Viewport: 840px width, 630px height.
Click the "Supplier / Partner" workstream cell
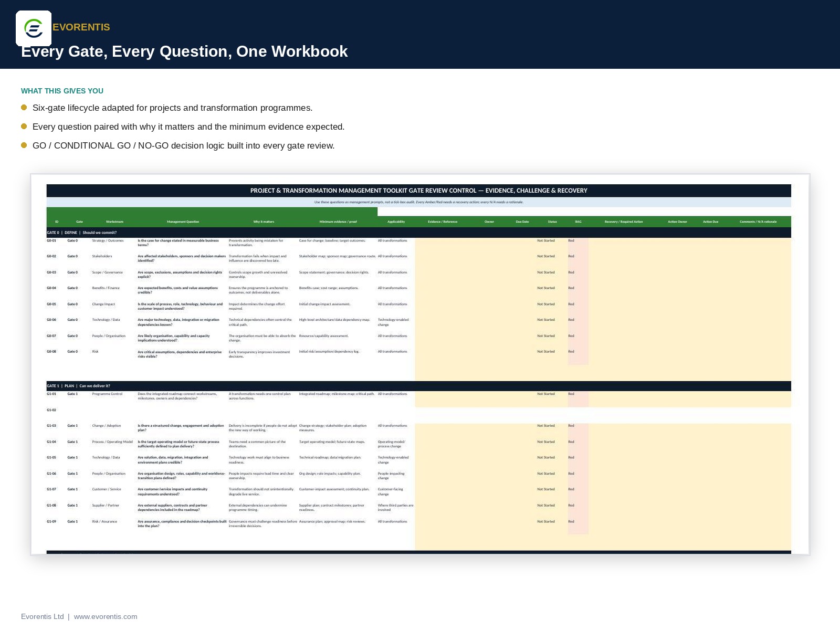pos(106,505)
